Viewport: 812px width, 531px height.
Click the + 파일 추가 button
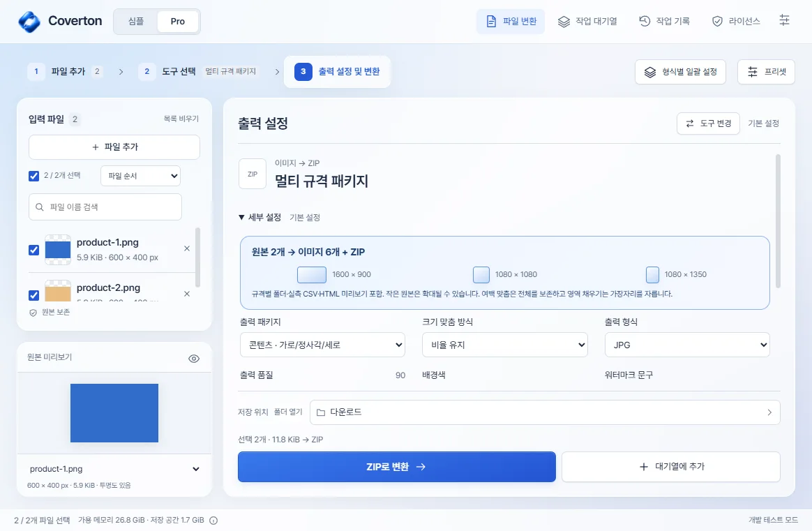[114, 147]
